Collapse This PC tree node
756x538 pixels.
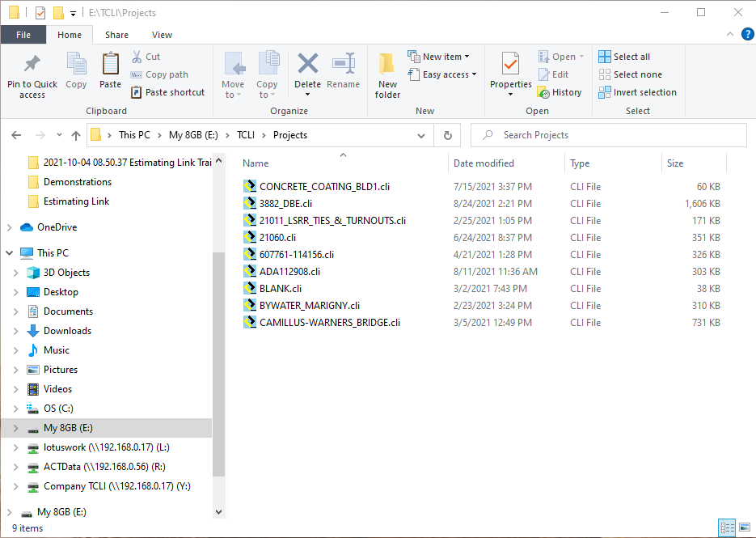click(x=10, y=253)
